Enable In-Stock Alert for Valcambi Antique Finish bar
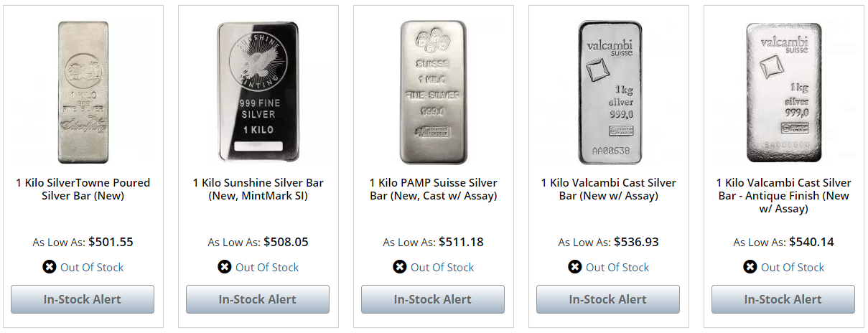Image resolution: width=868 pixels, height=333 pixels. 783,299
